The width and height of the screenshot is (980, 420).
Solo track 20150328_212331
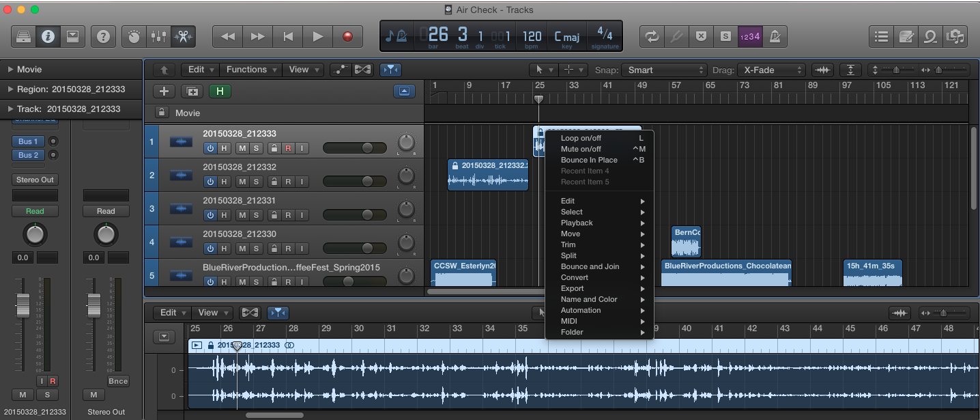tap(257, 215)
